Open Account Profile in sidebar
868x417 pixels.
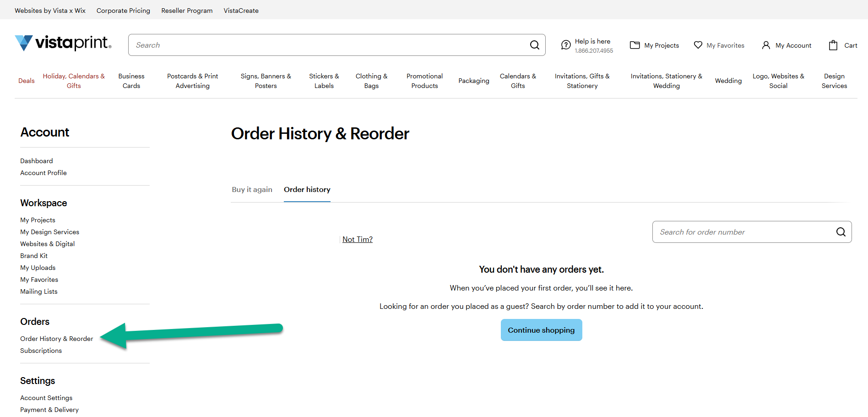pyautogui.click(x=43, y=173)
